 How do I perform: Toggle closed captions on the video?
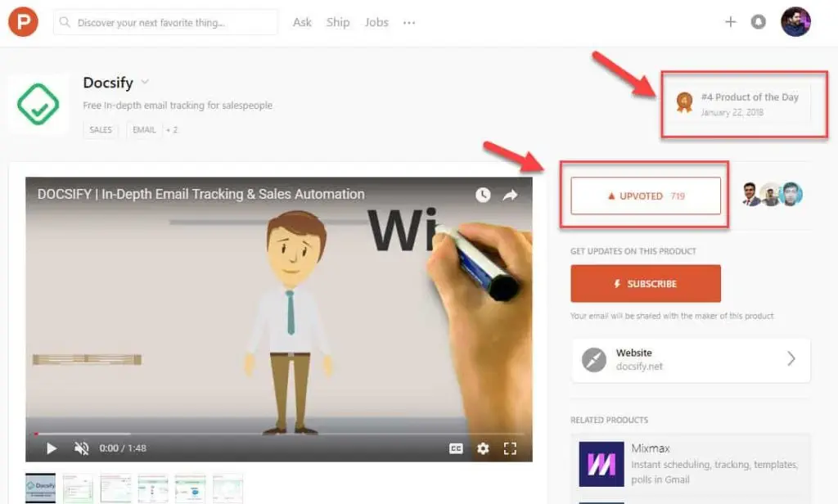tap(456, 448)
